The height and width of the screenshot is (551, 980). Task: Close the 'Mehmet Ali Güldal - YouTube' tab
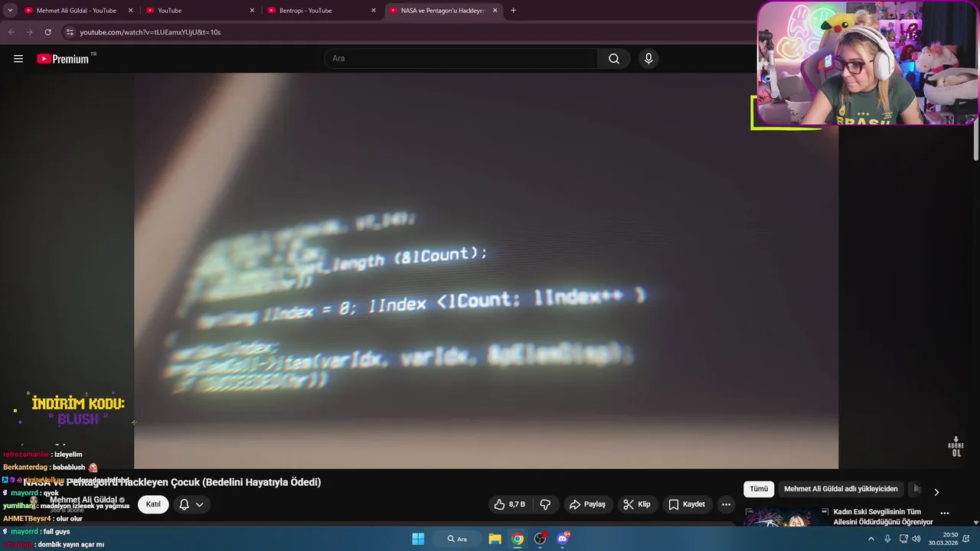click(x=130, y=11)
